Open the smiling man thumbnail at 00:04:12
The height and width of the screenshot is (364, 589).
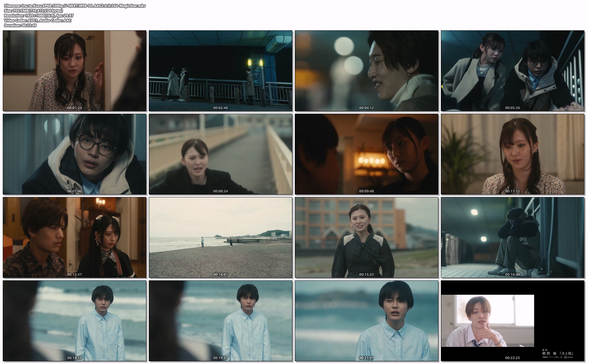point(367,71)
